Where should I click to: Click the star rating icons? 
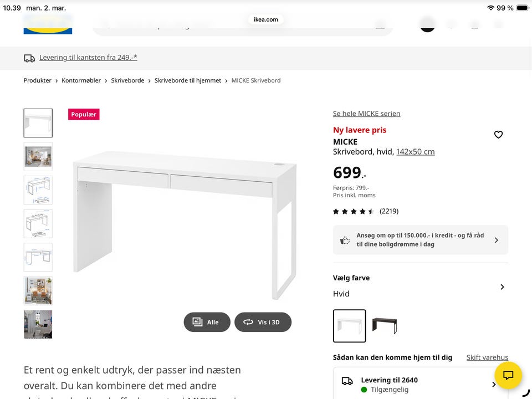[x=353, y=211]
